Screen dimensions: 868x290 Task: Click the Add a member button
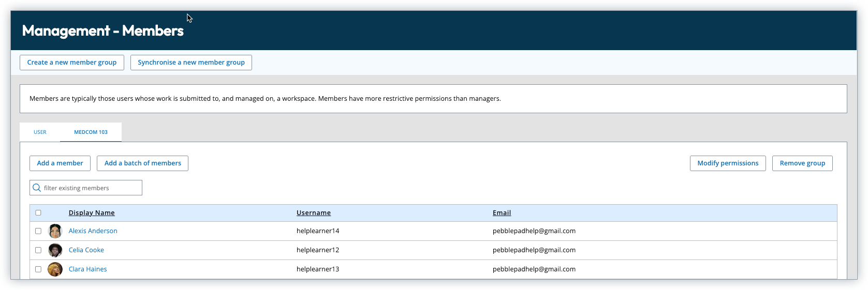60,163
